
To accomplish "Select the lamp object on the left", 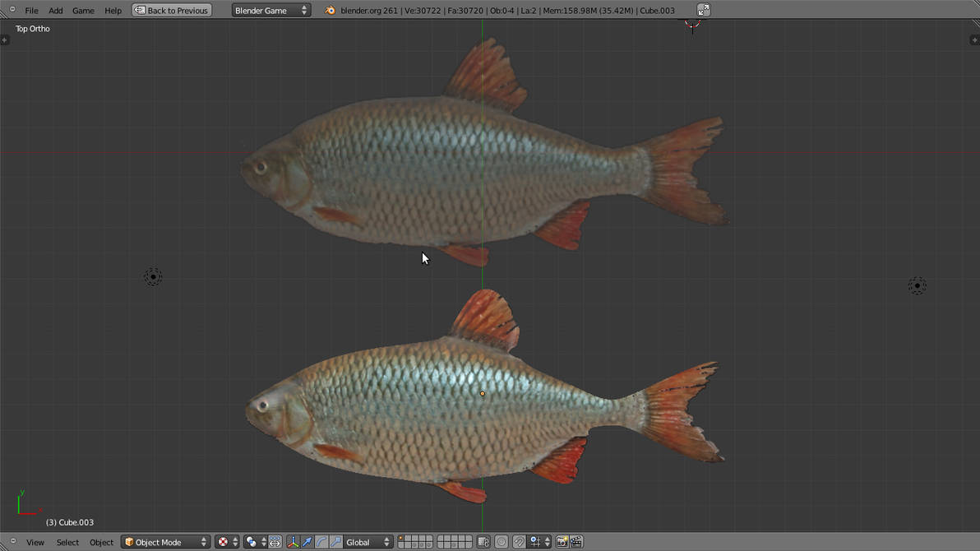I will 153,276.
